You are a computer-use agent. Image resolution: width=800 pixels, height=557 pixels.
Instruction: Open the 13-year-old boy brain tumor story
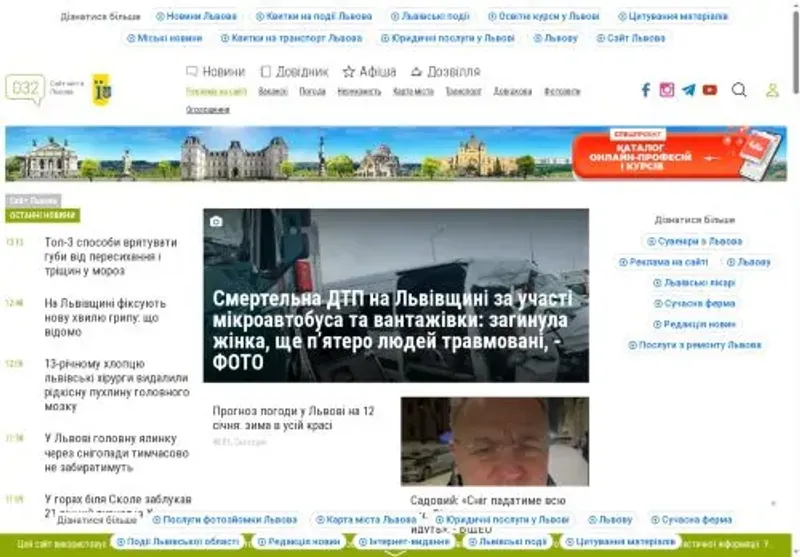coord(116,385)
